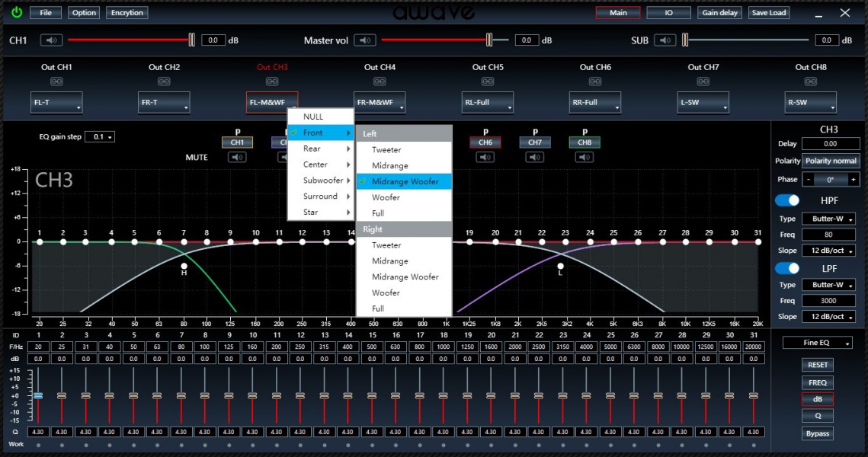
Task: Select Left Tweeter from submenu
Action: (x=386, y=150)
